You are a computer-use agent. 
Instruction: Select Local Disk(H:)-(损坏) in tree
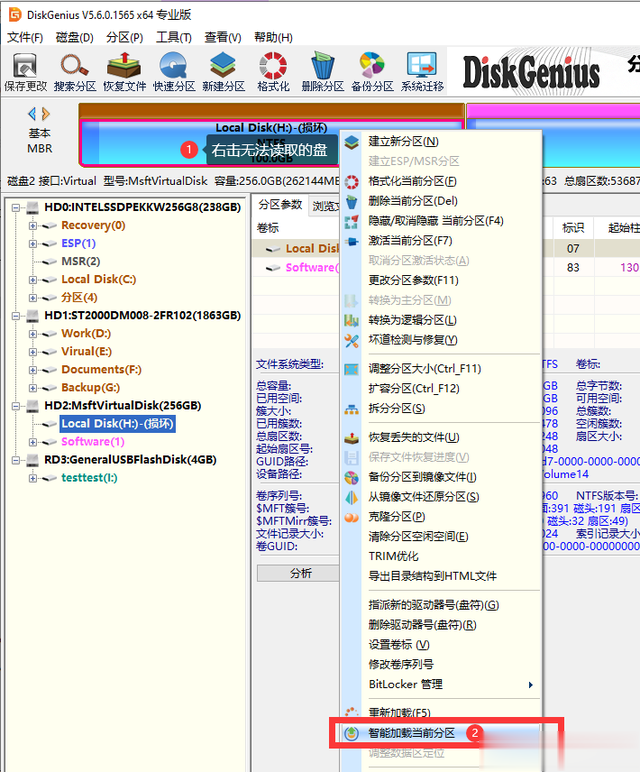(x=117, y=424)
